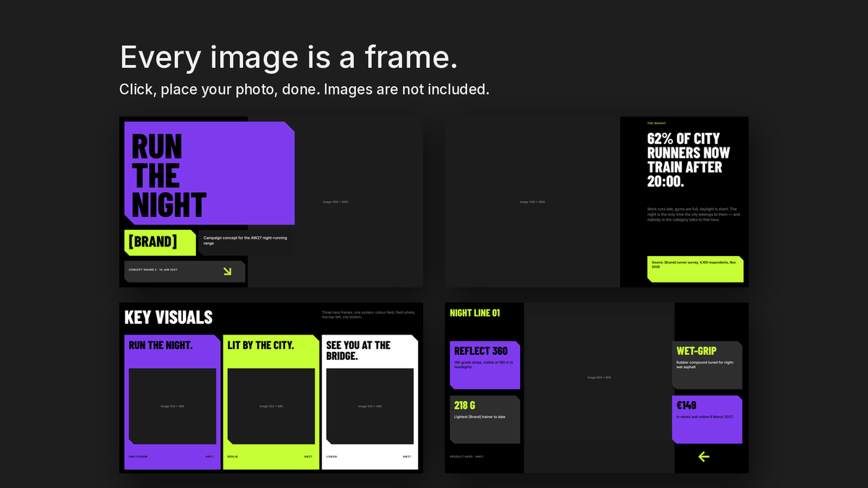Click the WET-GRIP feature card title

tap(697, 351)
